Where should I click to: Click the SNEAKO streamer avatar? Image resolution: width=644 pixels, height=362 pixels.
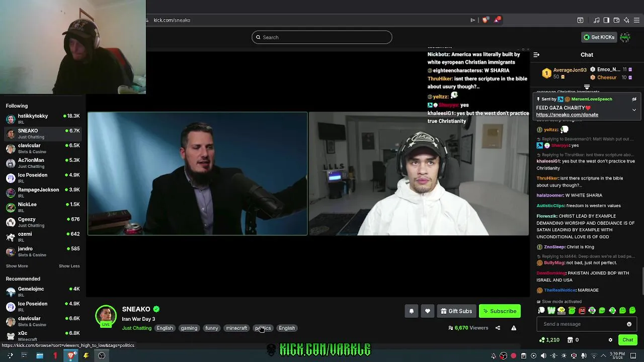click(x=106, y=316)
